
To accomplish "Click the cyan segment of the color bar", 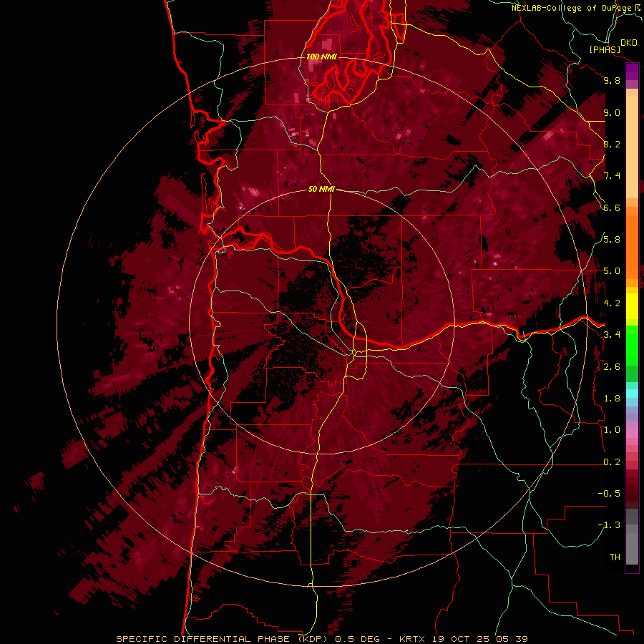I will pos(632,394).
